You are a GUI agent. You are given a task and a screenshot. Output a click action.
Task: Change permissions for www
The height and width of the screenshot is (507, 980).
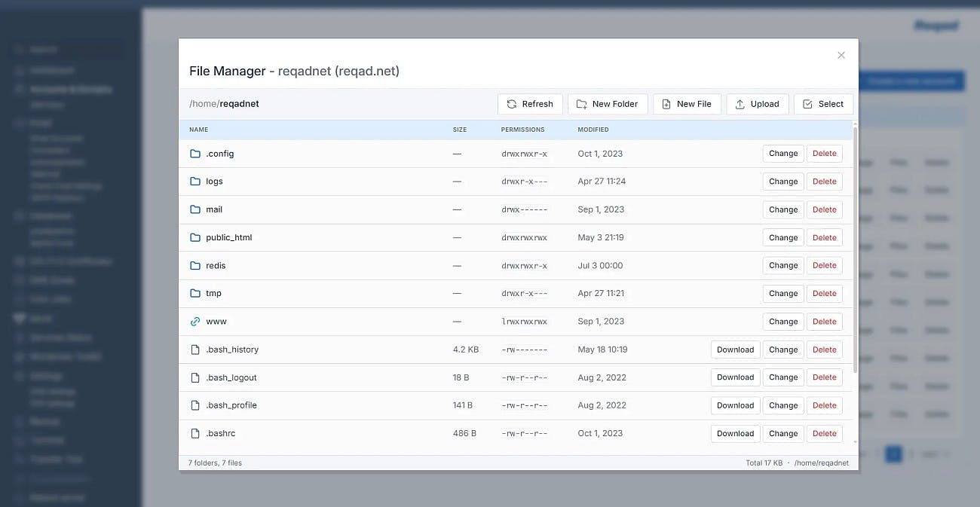783,321
